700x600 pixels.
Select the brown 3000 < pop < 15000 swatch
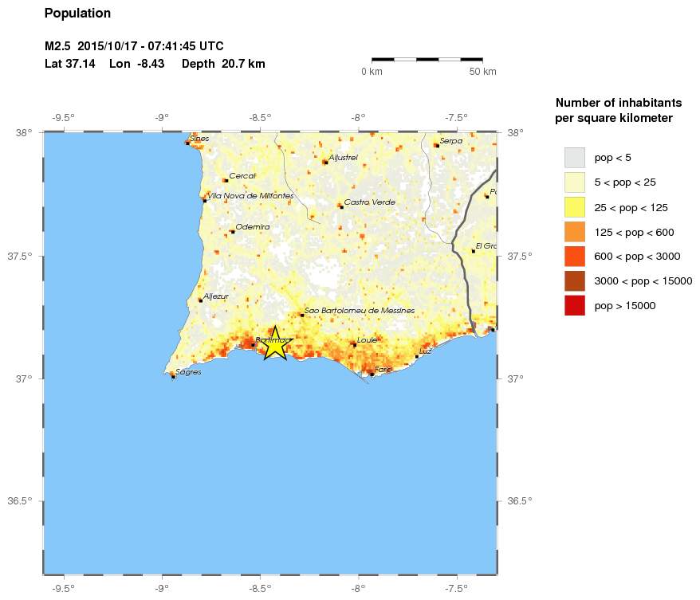tap(575, 281)
